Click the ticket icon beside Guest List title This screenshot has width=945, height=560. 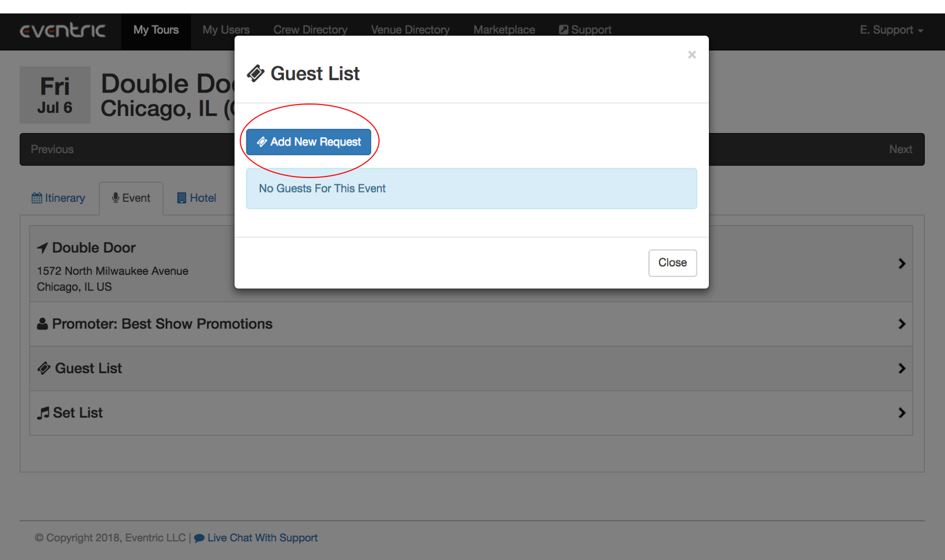pyautogui.click(x=255, y=73)
